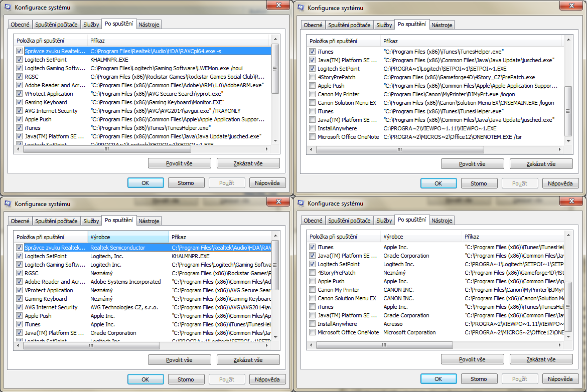587x392 pixels.
Task: Open Obecné tab in top-left window
Action: click(x=20, y=25)
